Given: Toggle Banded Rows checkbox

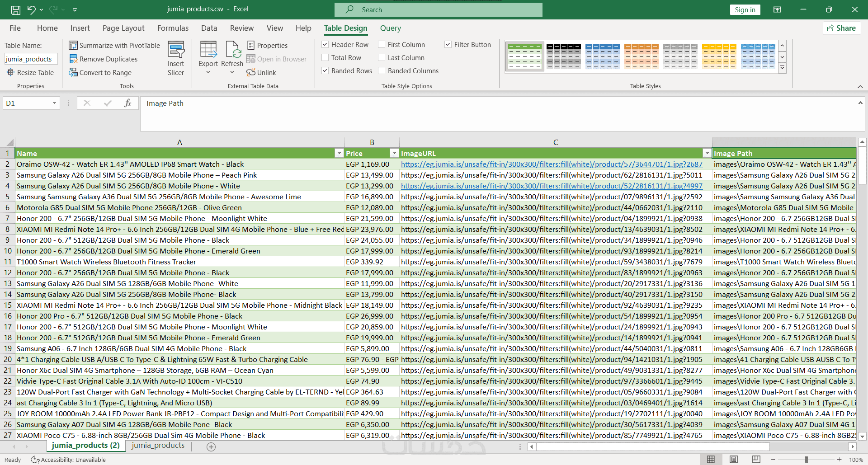Looking at the screenshot, I should coord(325,70).
